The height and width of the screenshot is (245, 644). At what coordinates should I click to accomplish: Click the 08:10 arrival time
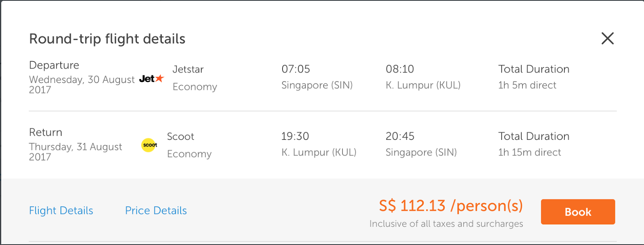(x=400, y=69)
